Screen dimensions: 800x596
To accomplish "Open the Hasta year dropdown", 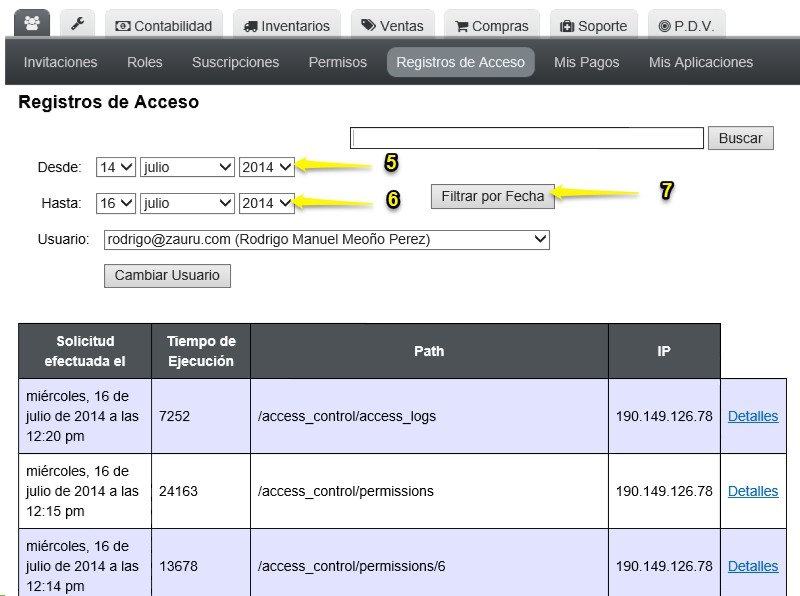I will 267,204.
